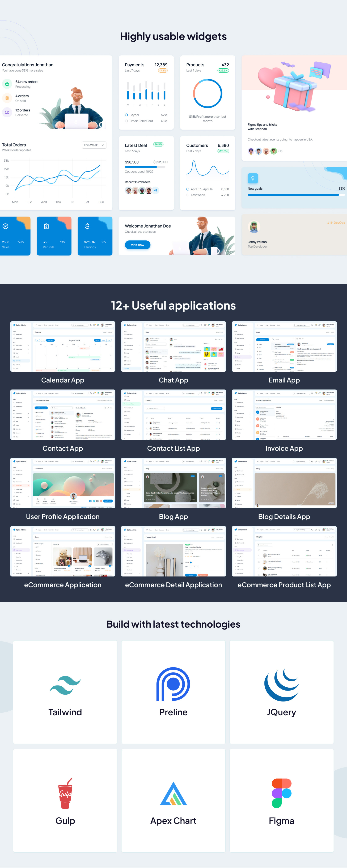Select the Credit Debit Card radio option

point(126,121)
